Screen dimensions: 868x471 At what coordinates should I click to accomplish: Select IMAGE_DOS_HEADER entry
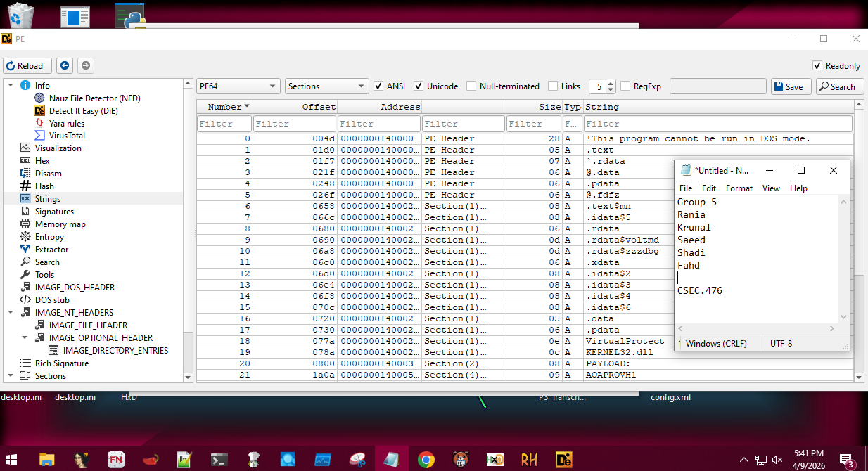coord(75,288)
